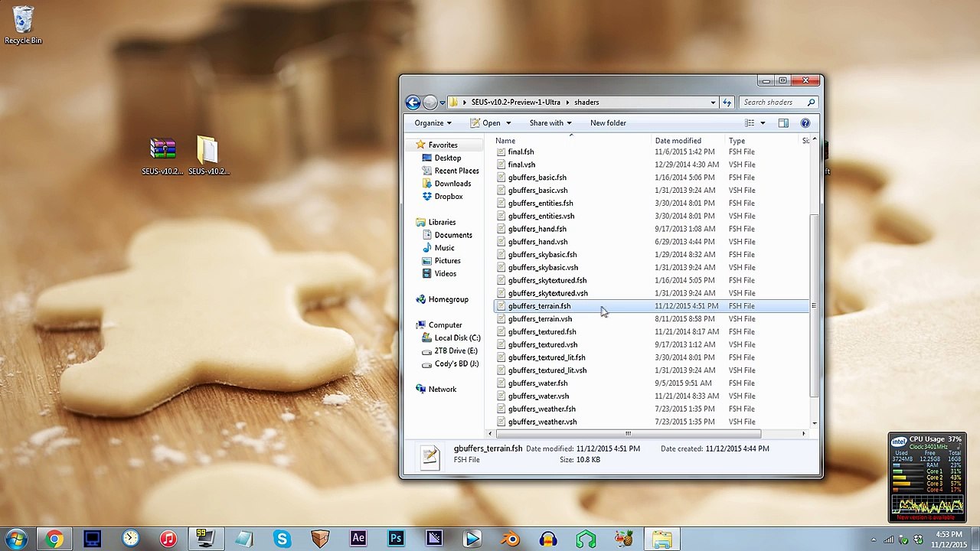Select the gbuffers_skybasic.vsh file
Image resolution: width=980 pixels, height=551 pixels.
(x=543, y=268)
